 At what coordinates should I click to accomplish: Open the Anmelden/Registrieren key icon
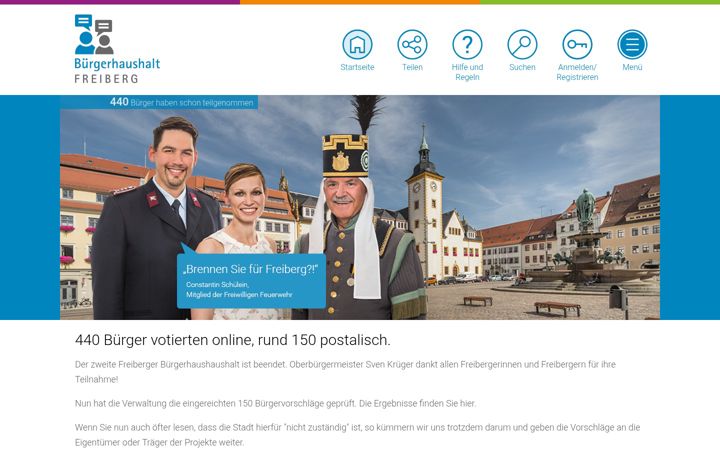point(577,45)
